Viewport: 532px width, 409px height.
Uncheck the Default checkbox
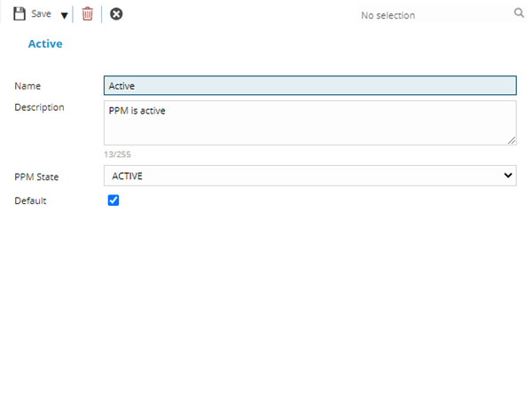tap(113, 201)
